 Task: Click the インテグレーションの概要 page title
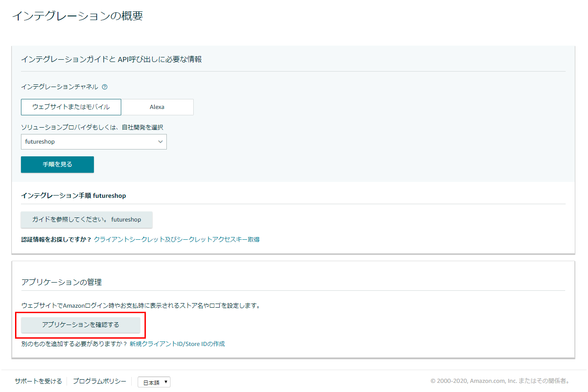pyautogui.click(x=78, y=15)
